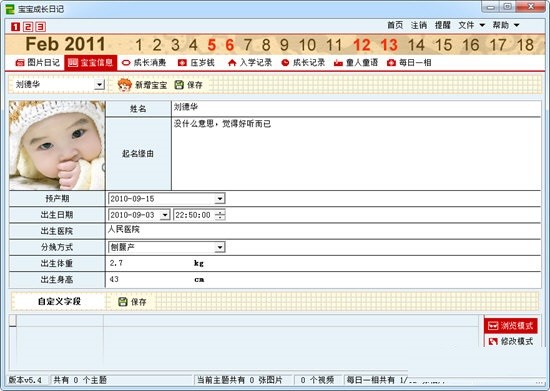Click the baby face icon for 新增宝宝
This screenshot has height=391, width=550.
click(125, 85)
